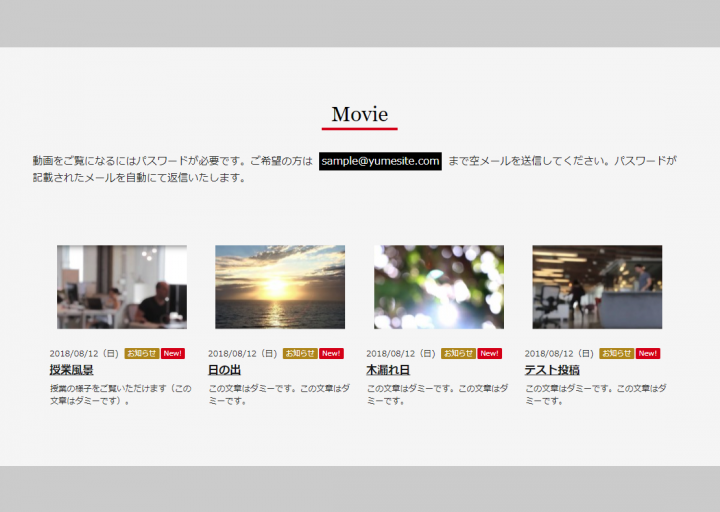The image size is (720, 512).
Task: Click the Movie section heading
Action: [360, 114]
